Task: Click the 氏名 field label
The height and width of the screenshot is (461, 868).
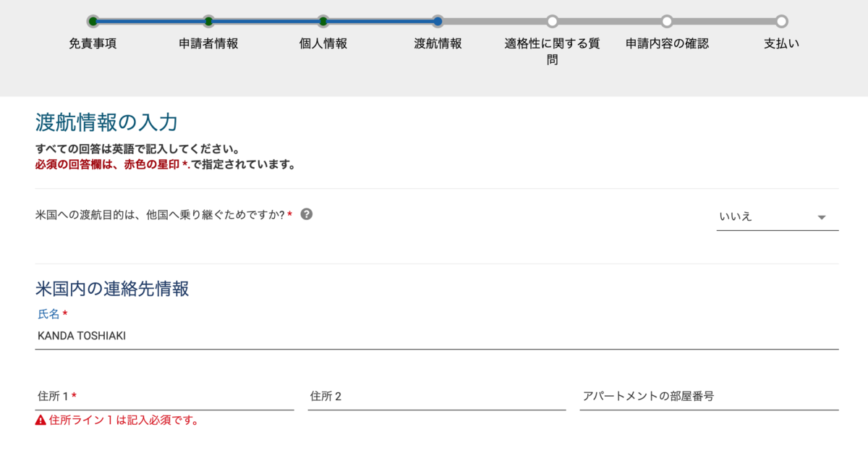Action: click(48, 314)
